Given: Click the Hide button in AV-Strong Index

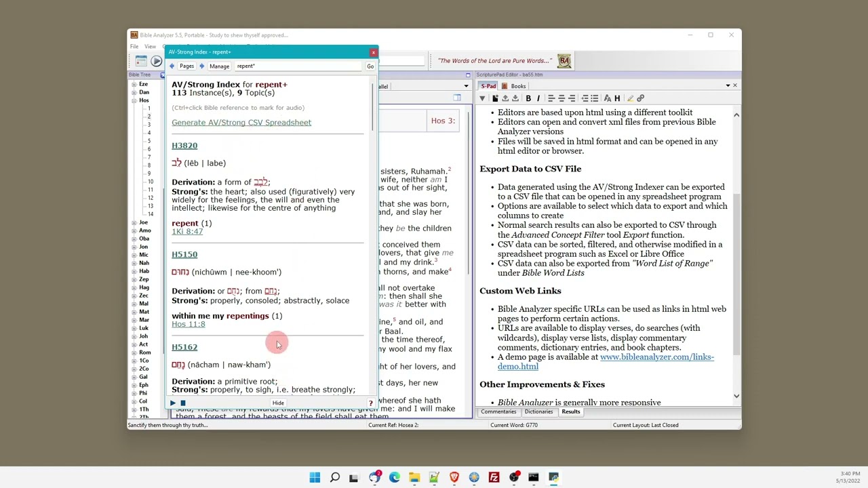Looking at the screenshot, I should point(278,403).
